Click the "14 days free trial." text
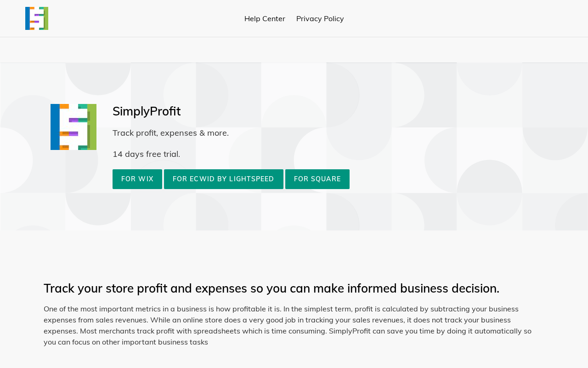 (x=147, y=154)
